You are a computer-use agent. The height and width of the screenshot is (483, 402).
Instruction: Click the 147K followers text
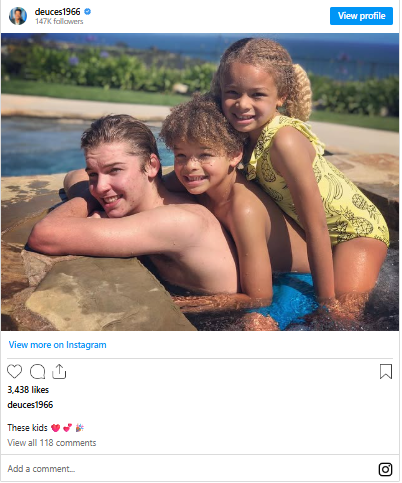tap(59, 21)
